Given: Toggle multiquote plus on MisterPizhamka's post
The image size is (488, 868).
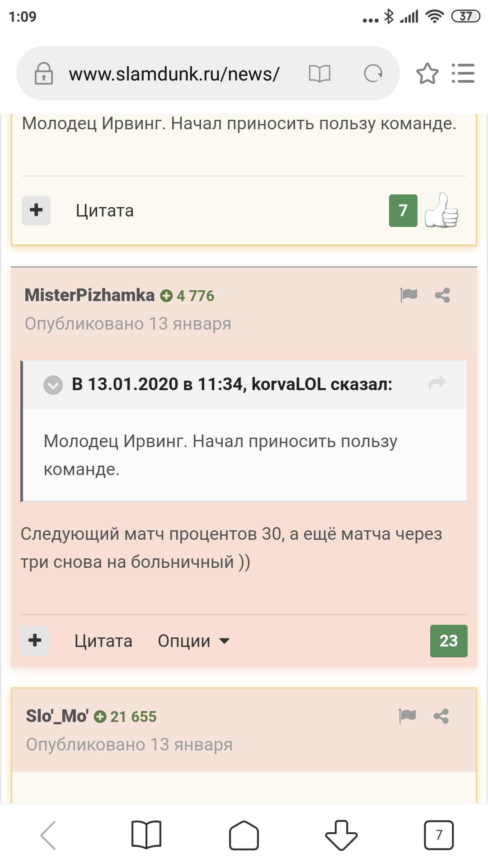Looking at the screenshot, I should click(35, 641).
